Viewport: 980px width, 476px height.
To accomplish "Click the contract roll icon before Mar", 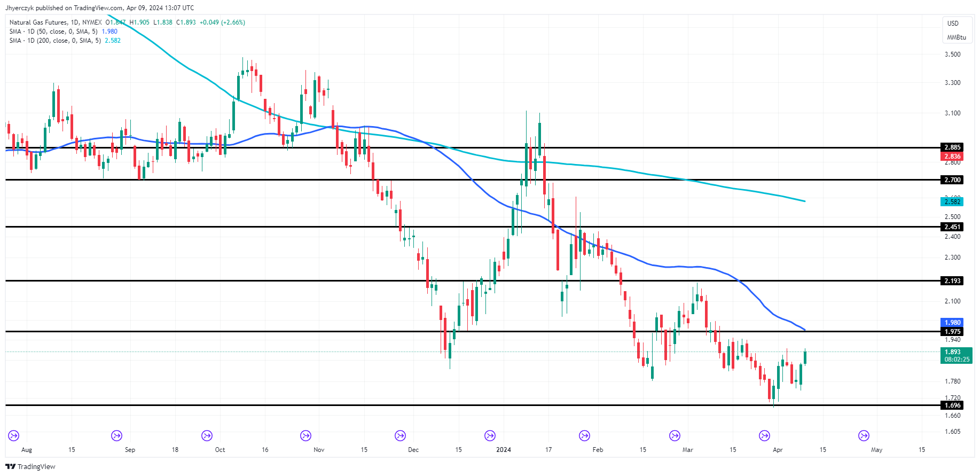I will [x=675, y=436].
